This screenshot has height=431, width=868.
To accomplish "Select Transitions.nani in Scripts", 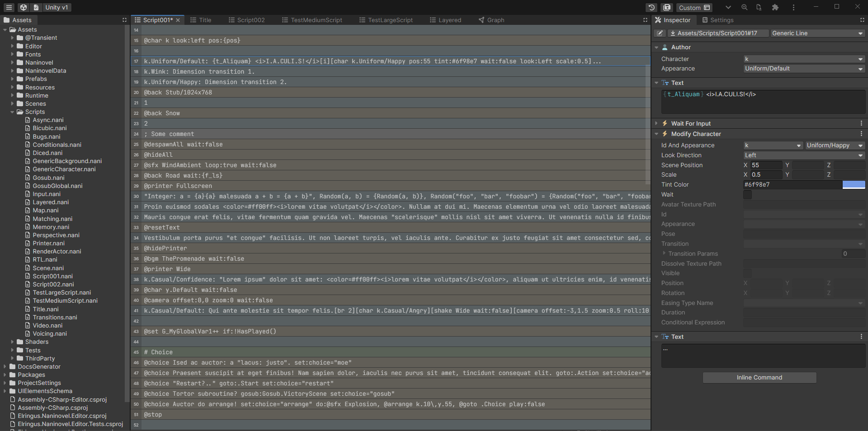I will 55,318.
